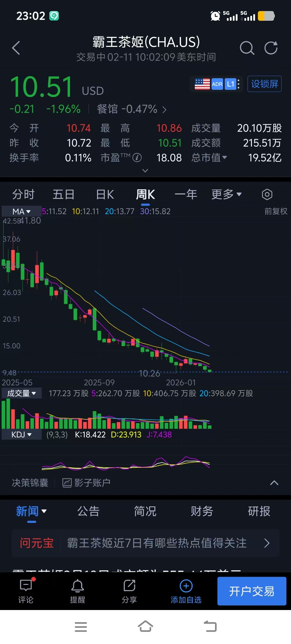Tap the volume bar chart
291x644 pixels.
pos(106,414)
